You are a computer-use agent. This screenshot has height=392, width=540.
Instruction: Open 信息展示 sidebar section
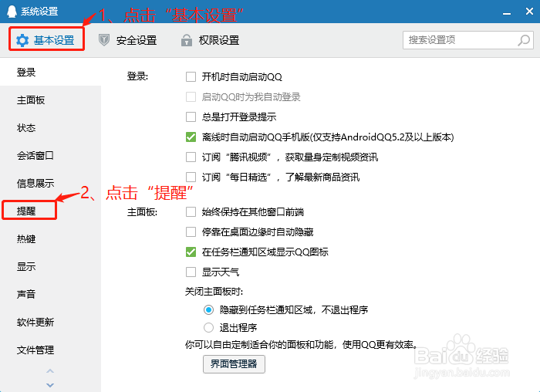[50, 183]
